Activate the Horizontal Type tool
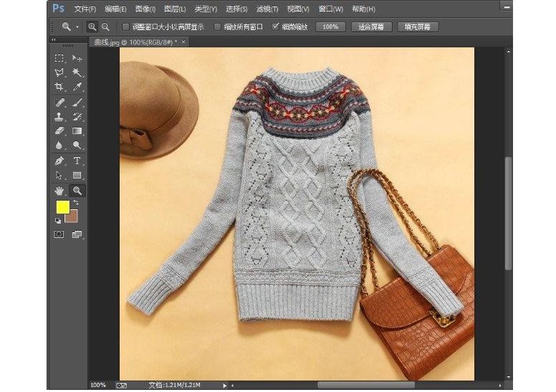The height and width of the screenshot is (392, 556). 77,161
